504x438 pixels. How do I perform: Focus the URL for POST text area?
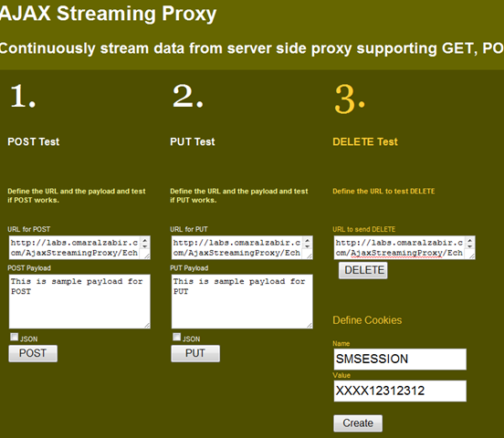coord(79,247)
